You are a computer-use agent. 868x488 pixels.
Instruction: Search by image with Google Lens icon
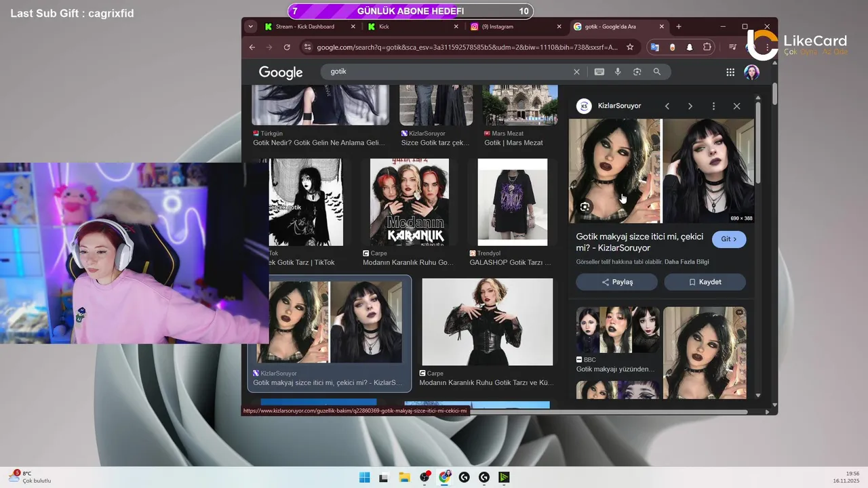(637, 72)
